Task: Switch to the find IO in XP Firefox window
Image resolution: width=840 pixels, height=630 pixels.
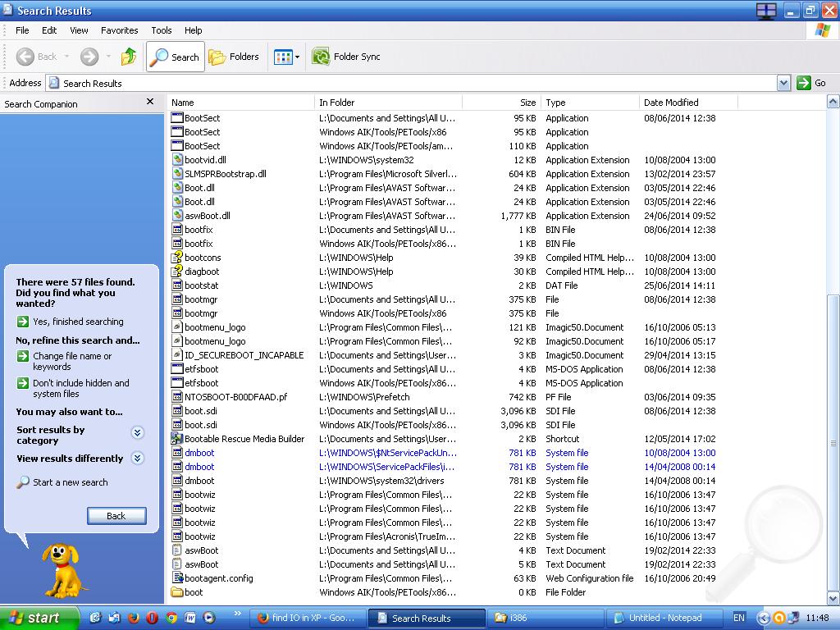Action: (308, 618)
